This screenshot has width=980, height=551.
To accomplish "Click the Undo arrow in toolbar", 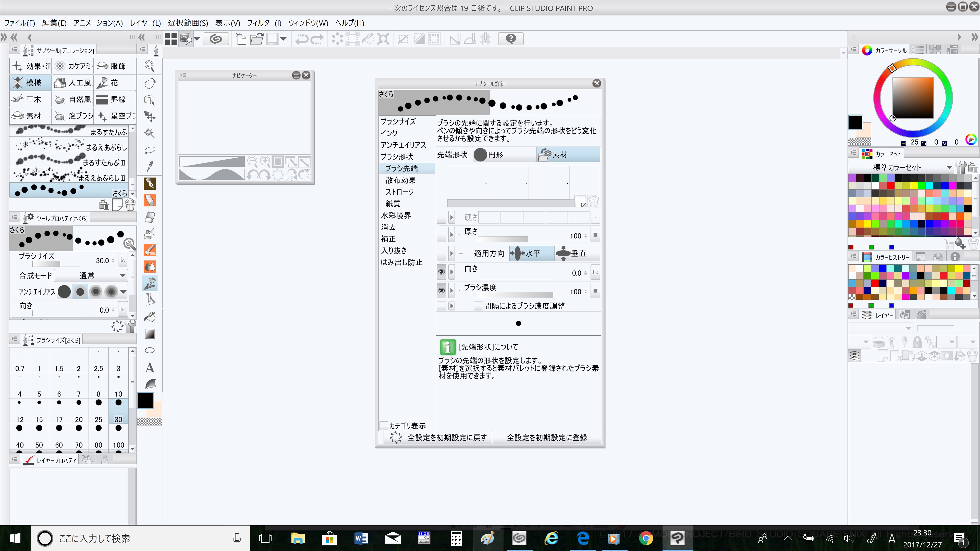I will pyautogui.click(x=302, y=39).
